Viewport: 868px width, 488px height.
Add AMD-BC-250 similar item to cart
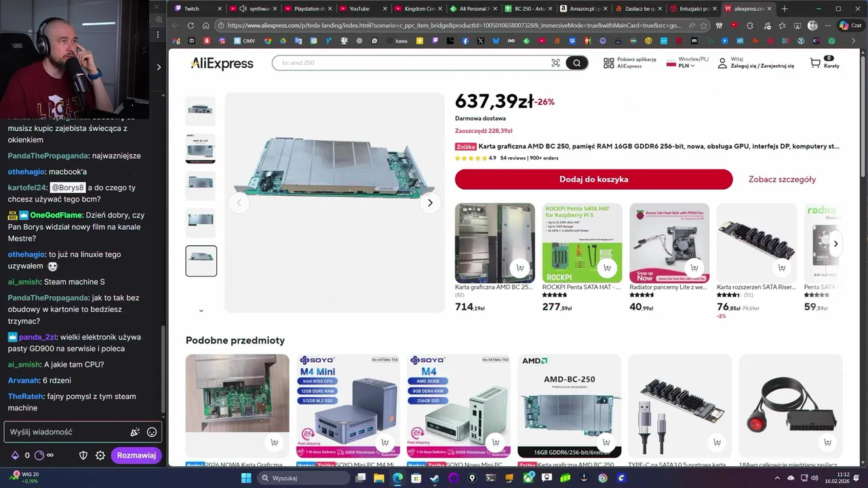(606, 443)
